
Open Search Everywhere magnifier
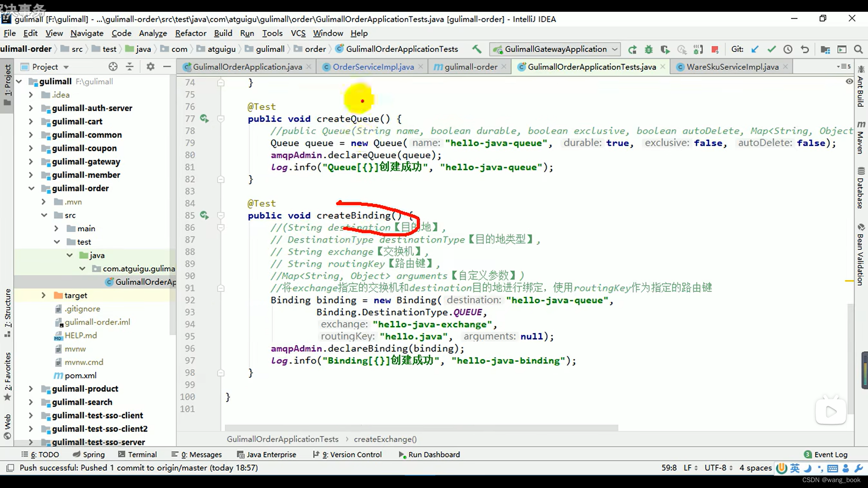pyautogui.click(x=858, y=49)
